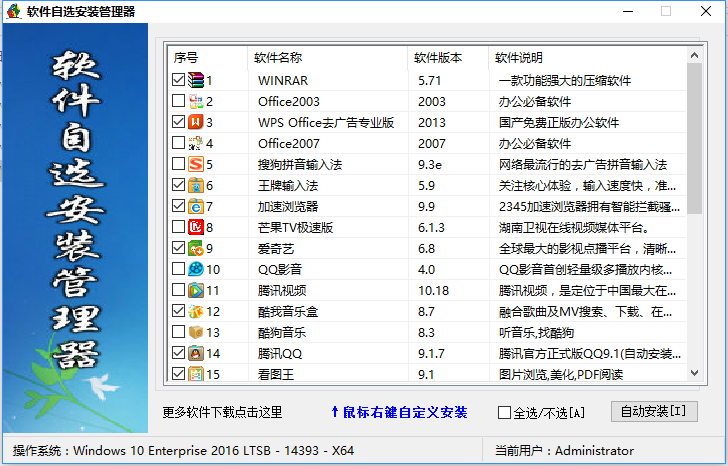Click the 酷狗音乐 icon in row 13
The height and width of the screenshot is (466, 728).
coord(196,332)
